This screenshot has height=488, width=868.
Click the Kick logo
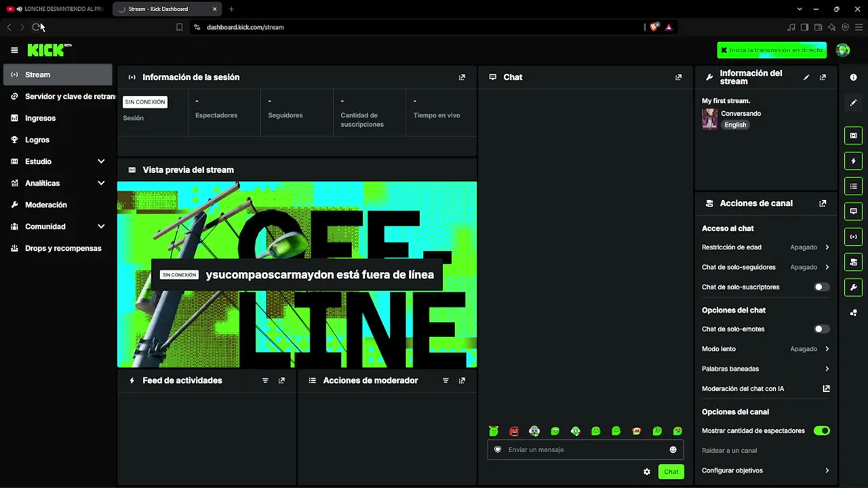[x=50, y=50]
